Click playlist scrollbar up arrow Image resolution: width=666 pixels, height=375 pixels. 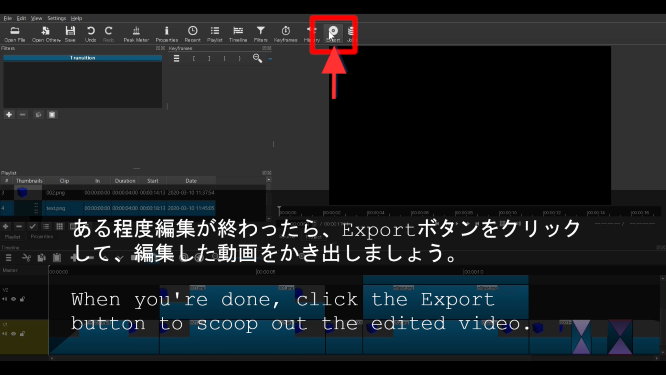pyautogui.click(x=268, y=180)
